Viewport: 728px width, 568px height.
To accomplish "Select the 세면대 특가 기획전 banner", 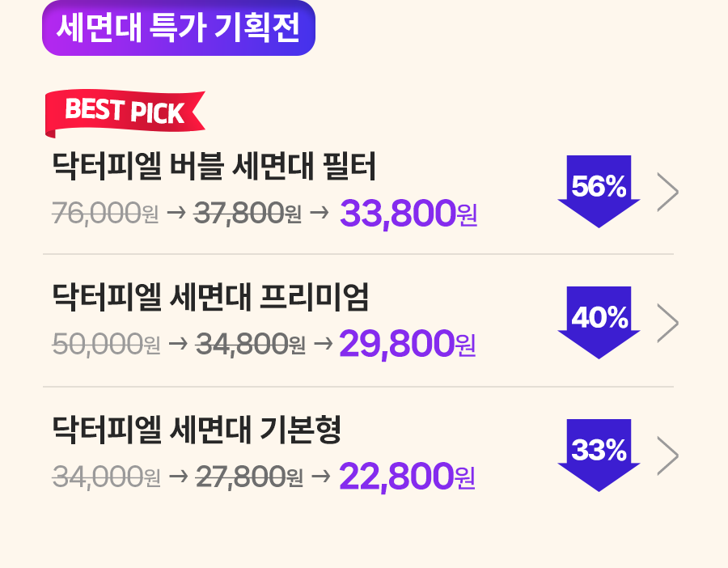I will click(x=179, y=28).
